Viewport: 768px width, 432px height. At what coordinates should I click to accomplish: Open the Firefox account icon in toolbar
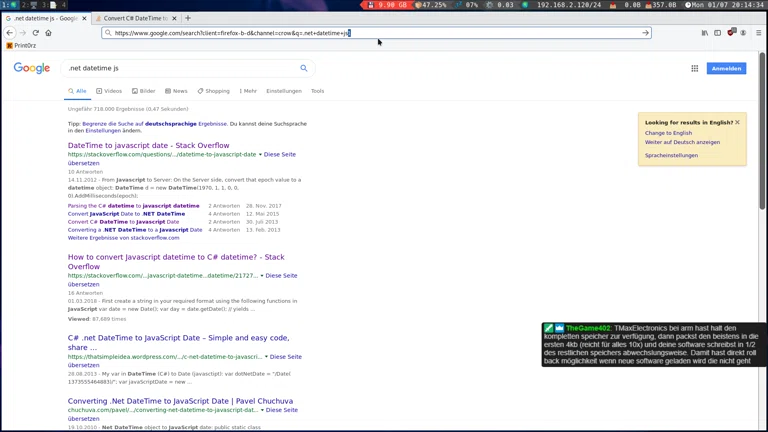[744, 33]
